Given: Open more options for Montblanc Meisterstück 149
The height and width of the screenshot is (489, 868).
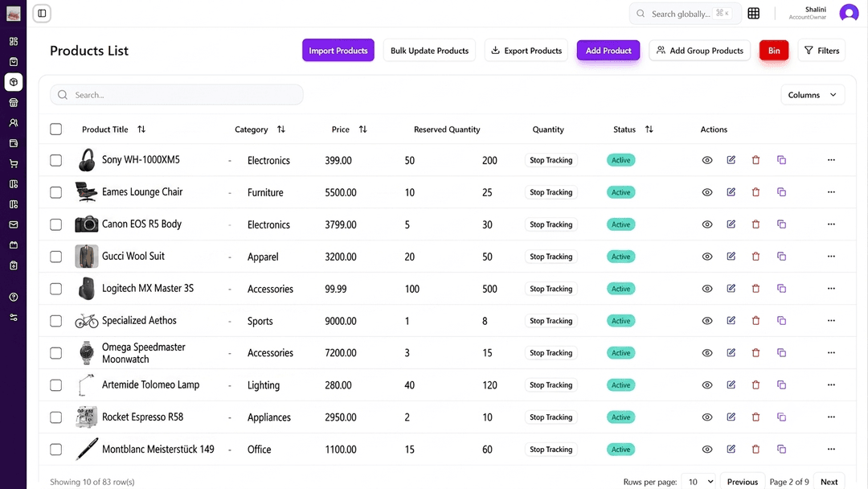Looking at the screenshot, I should click(831, 449).
